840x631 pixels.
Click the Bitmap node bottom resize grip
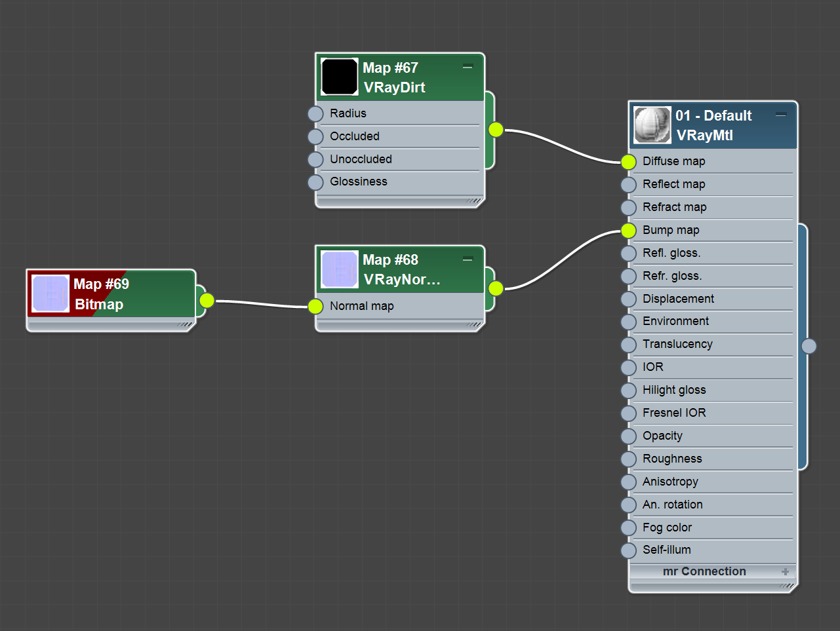[x=186, y=324]
